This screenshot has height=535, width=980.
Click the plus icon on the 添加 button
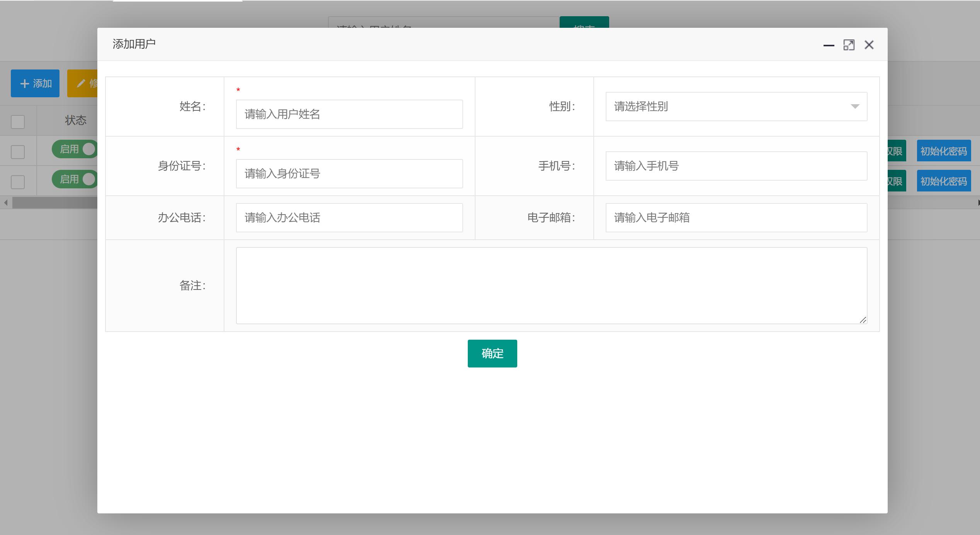(24, 83)
